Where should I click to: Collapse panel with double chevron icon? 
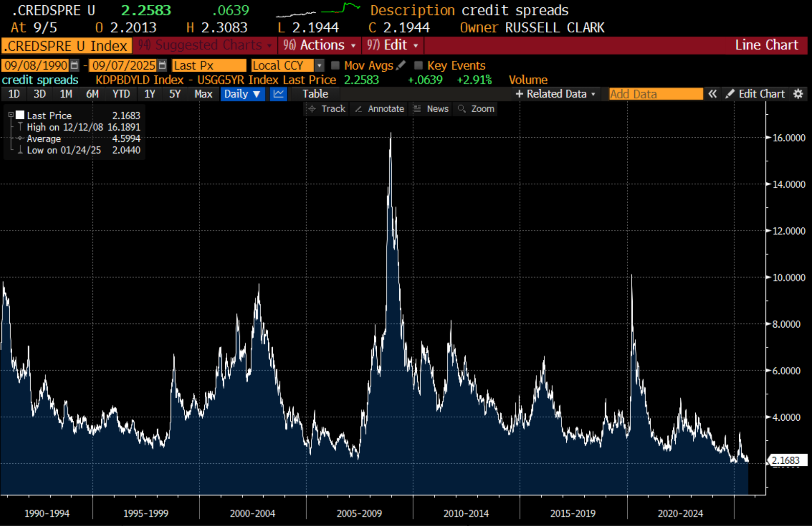712,94
